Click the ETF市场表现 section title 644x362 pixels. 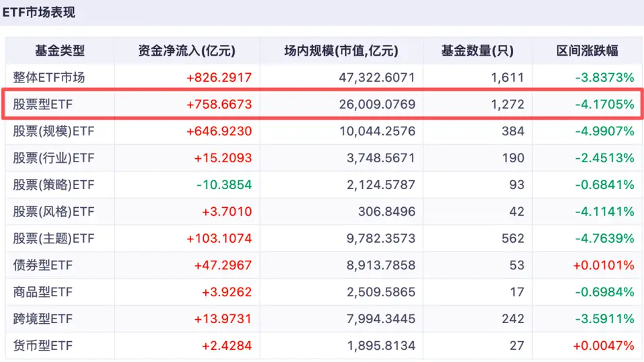tap(39, 12)
